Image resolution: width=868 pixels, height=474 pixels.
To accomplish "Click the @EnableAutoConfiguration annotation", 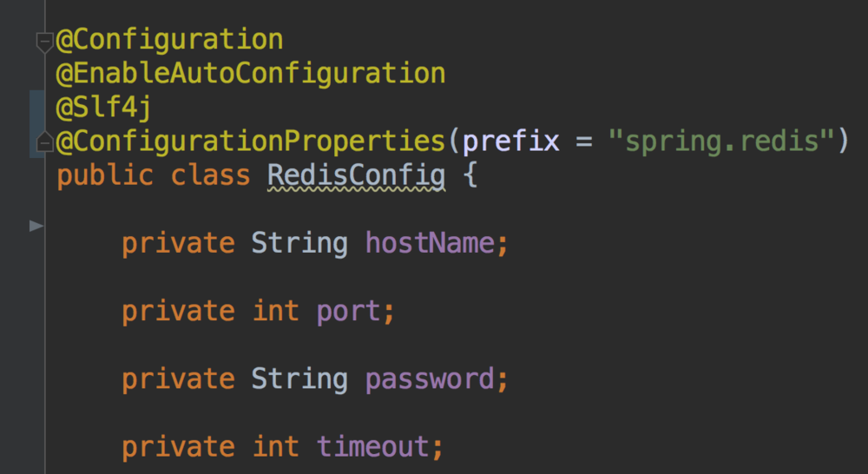I will [x=251, y=74].
